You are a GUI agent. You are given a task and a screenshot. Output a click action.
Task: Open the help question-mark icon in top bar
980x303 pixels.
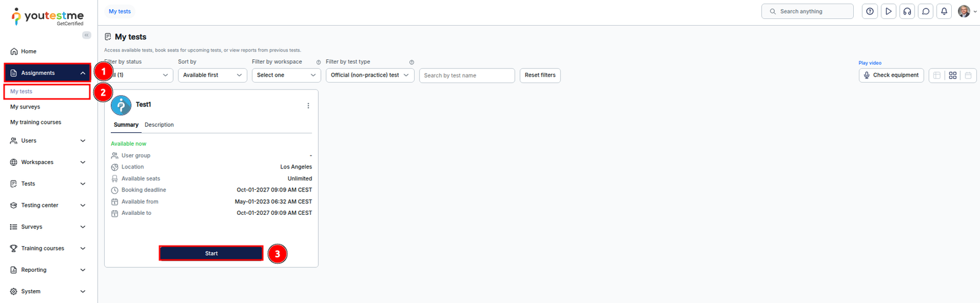pos(870,11)
